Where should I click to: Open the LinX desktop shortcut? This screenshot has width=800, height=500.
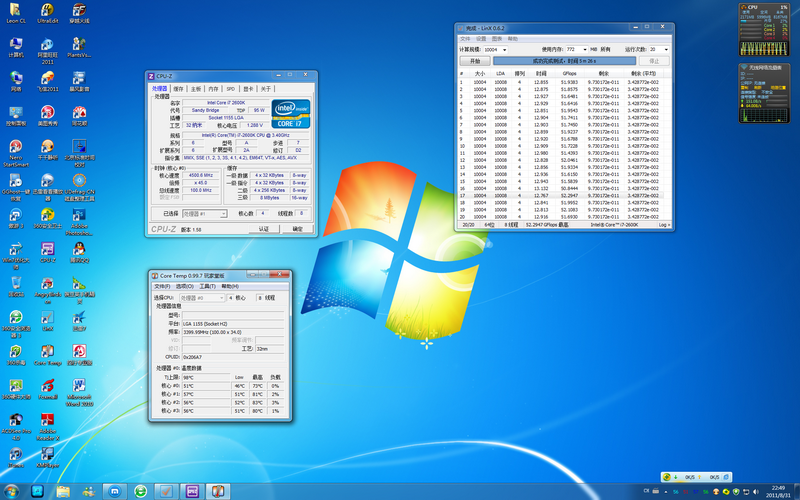click(x=47, y=320)
